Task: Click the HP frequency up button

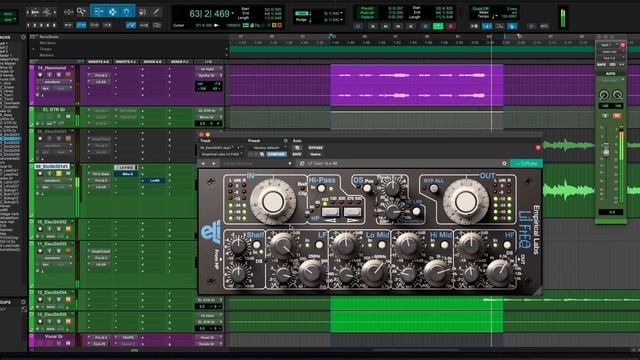Action: point(352,212)
